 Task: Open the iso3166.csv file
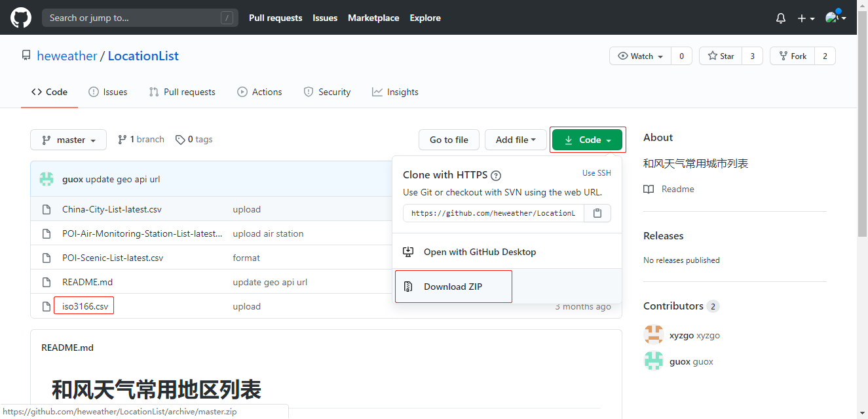click(85, 307)
